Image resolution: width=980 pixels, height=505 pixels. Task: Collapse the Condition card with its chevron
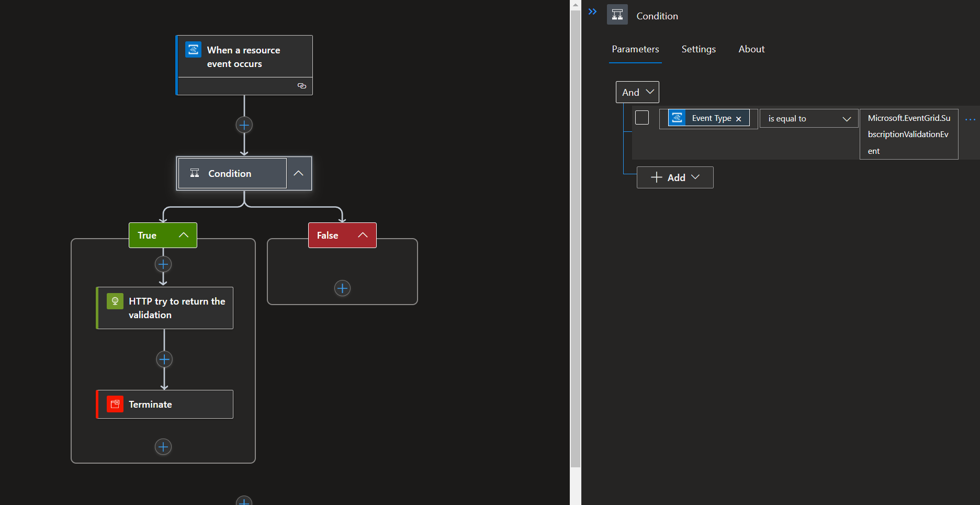point(298,173)
